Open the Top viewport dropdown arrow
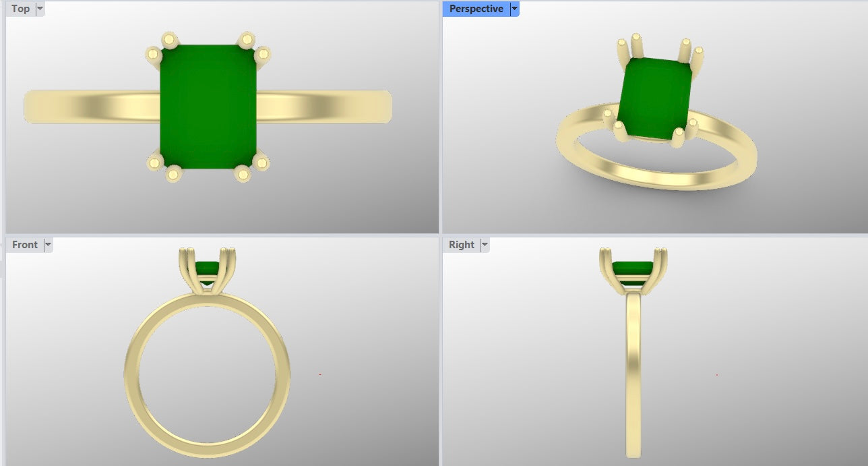The image size is (868, 466). 39,9
